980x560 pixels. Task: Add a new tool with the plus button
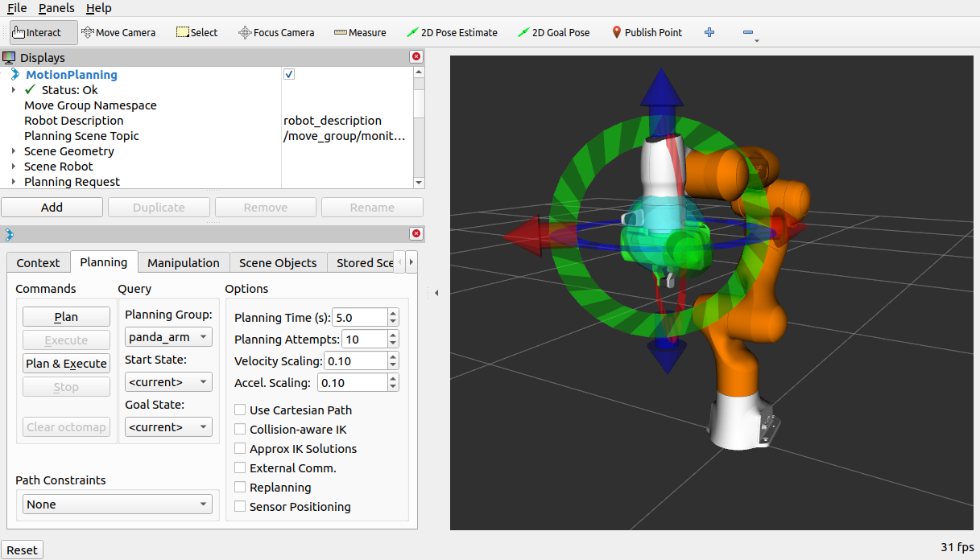(709, 32)
